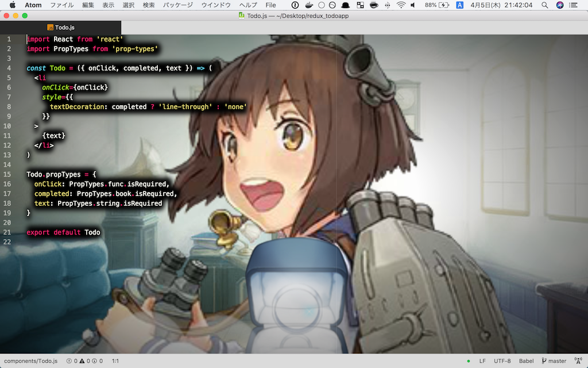Open the Notification Center

(x=574, y=5)
